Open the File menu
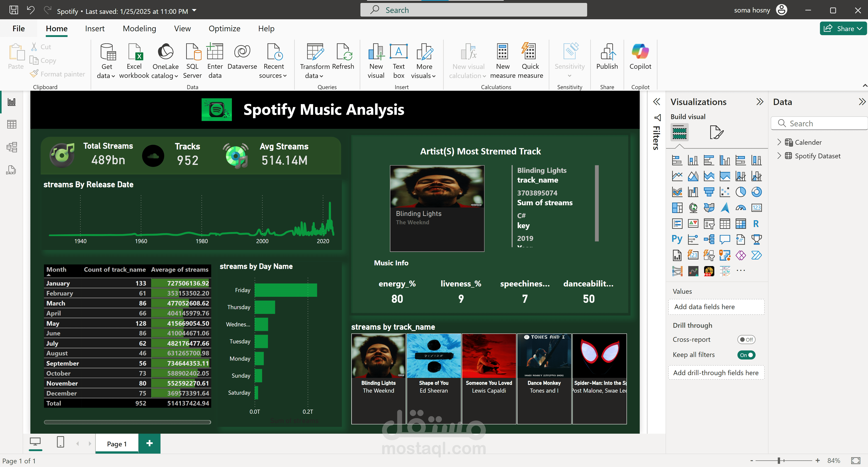This screenshot has width=868, height=467. (19, 29)
